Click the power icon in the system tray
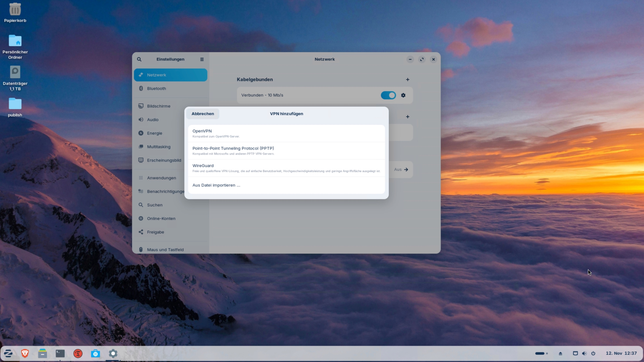 [593, 353]
